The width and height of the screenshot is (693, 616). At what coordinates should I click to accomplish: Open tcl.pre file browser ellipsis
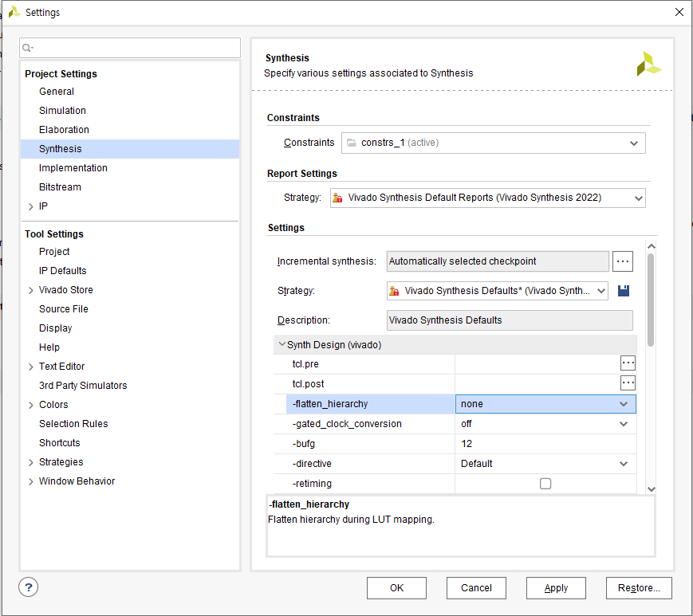point(628,363)
